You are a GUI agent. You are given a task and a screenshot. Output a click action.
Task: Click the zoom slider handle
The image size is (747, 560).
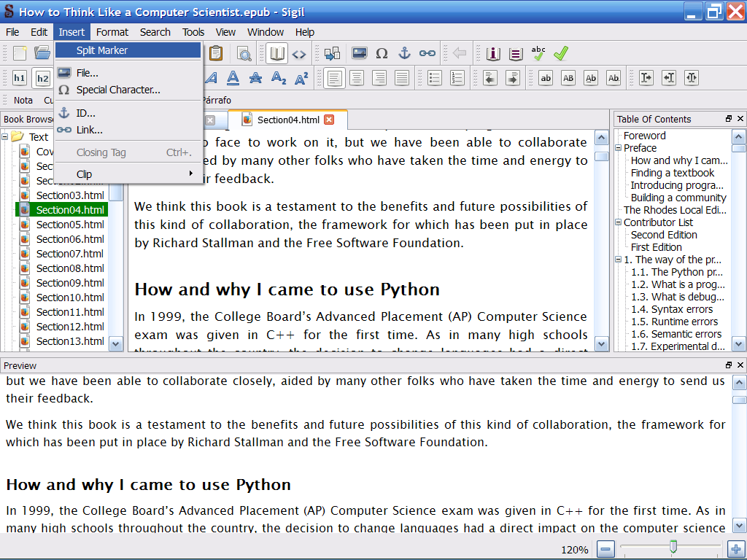click(673, 546)
